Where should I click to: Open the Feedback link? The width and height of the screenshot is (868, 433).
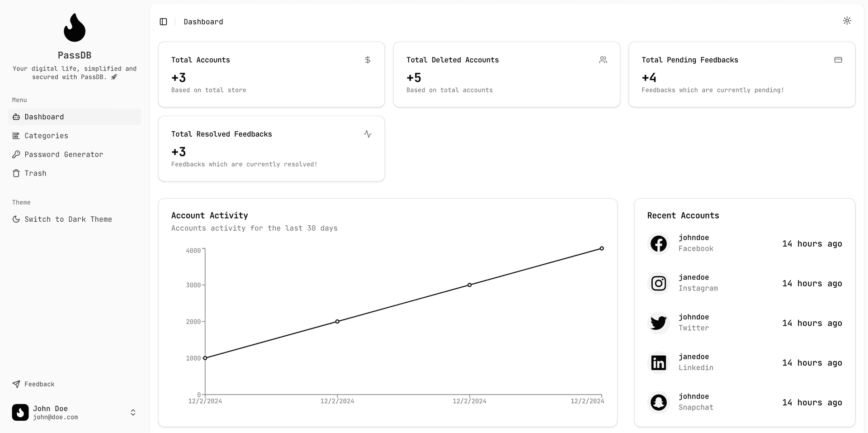(39, 384)
